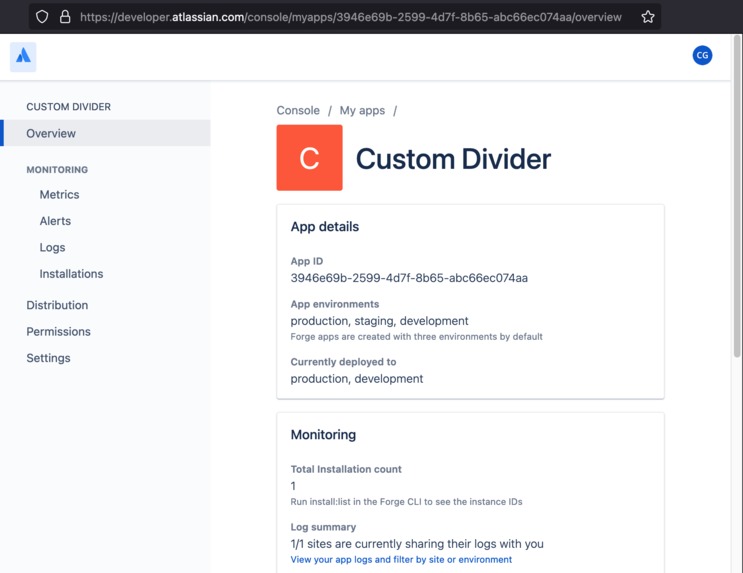Screen dimensions: 743x573
Task: Click the MONITORING sidebar heading
Action: click(x=57, y=170)
